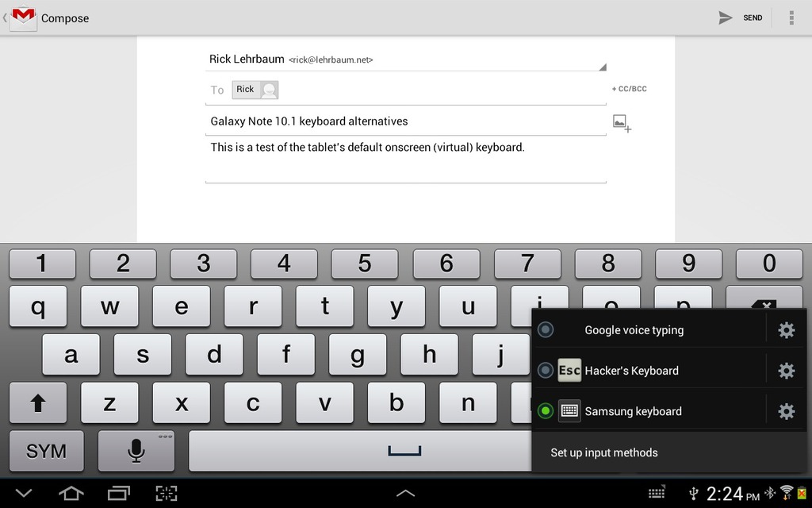Expand the mini apps tray arrow
The image size is (812, 508).
tap(405, 493)
